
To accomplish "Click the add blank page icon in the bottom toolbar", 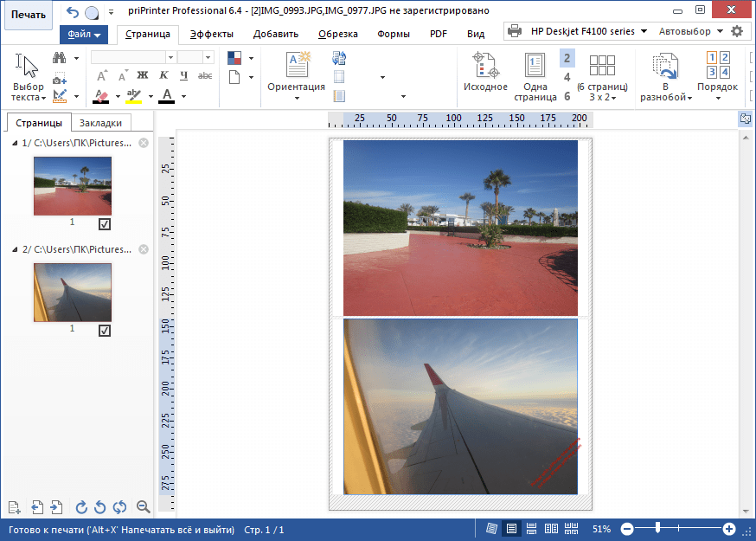I will [15, 507].
